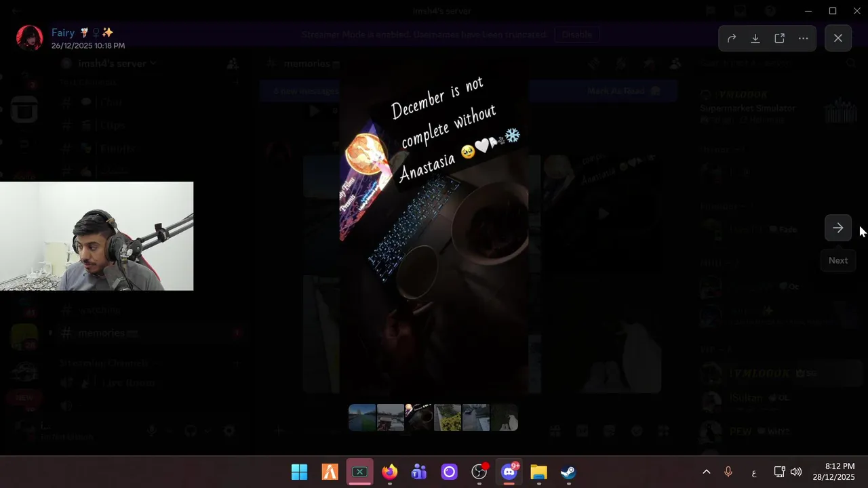Viewport: 868px width, 488px height.
Task: Open File Explorer from the taskbar
Action: [538, 472]
